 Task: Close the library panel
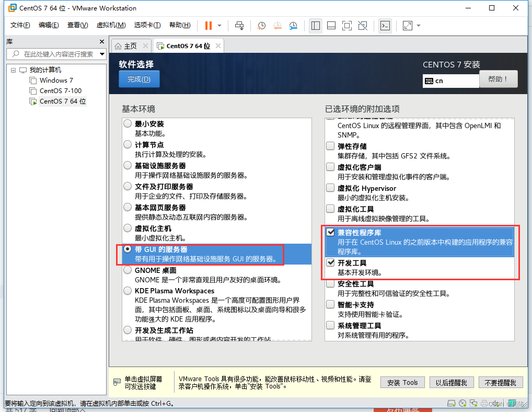(102, 41)
